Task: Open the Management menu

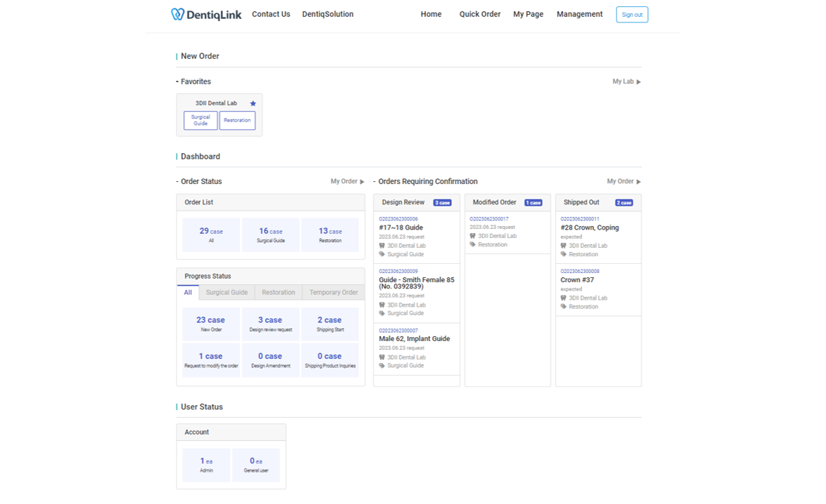Action: [x=579, y=14]
